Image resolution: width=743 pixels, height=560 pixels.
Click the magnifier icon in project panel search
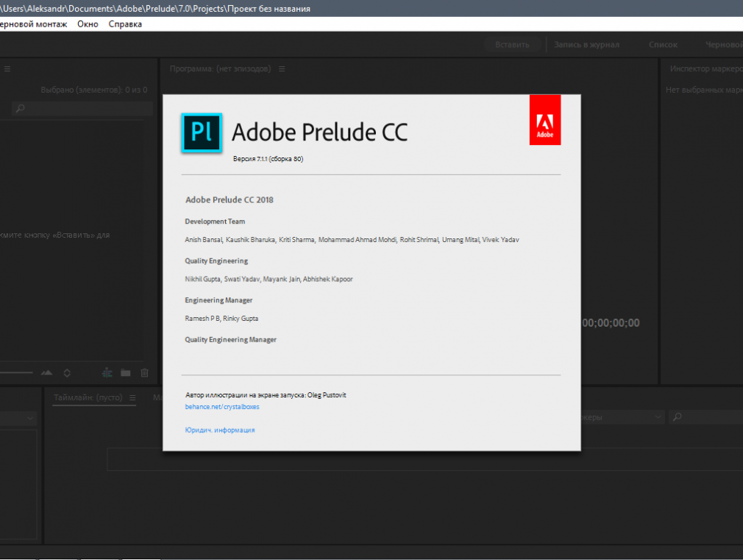[x=21, y=109]
